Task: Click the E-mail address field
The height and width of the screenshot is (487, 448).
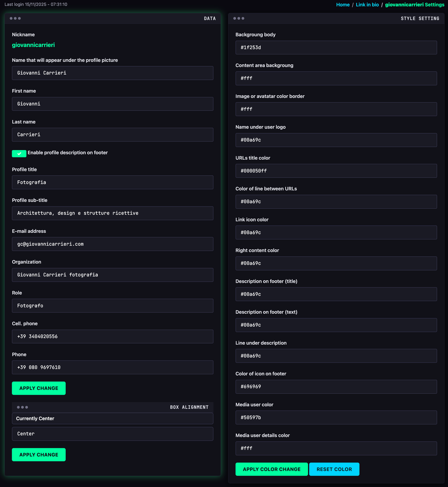Action: (112, 244)
